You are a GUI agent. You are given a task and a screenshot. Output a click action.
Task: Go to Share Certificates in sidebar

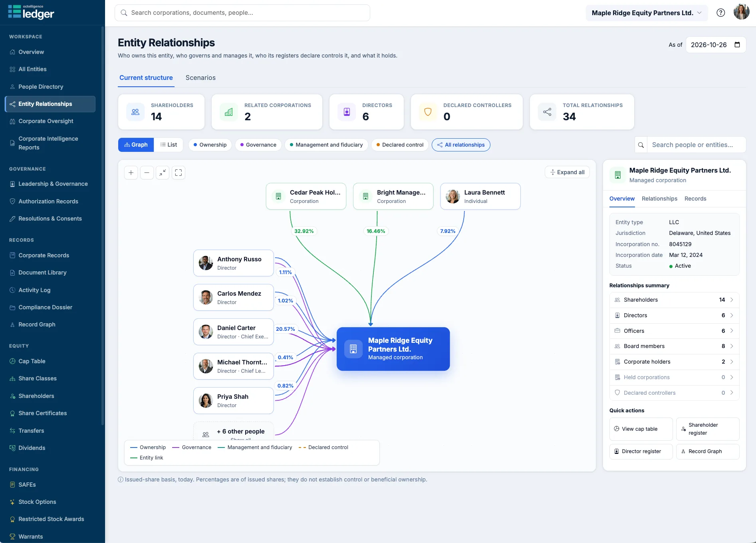[x=50, y=413]
